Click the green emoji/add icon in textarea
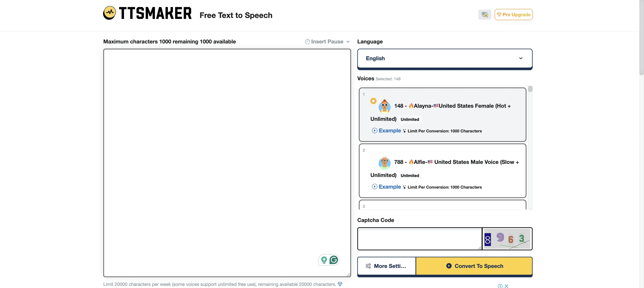 [x=324, y=260]
